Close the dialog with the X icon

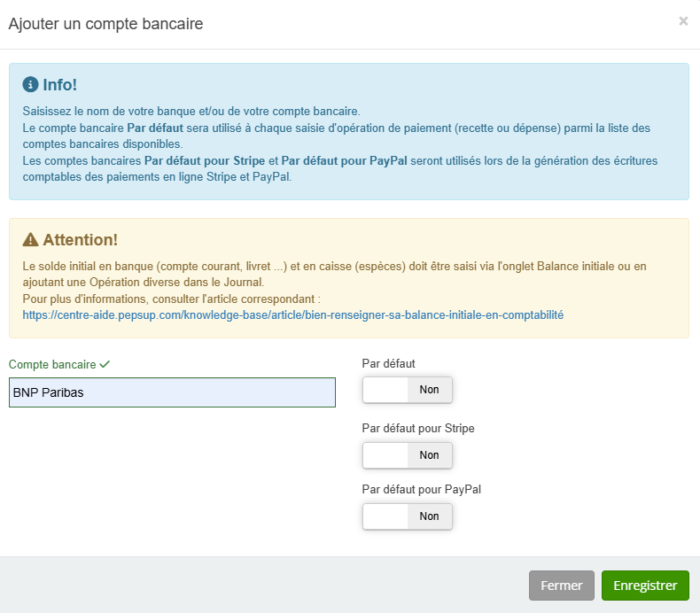pyautogui.click(x=683, y=21)
